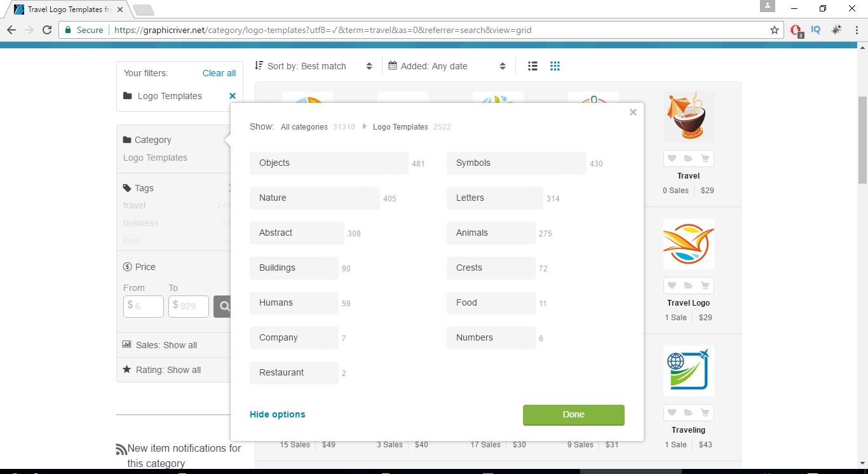Show All categories breadcrumb
Viewport: 868px width, 474px height.
click(304, 127)
